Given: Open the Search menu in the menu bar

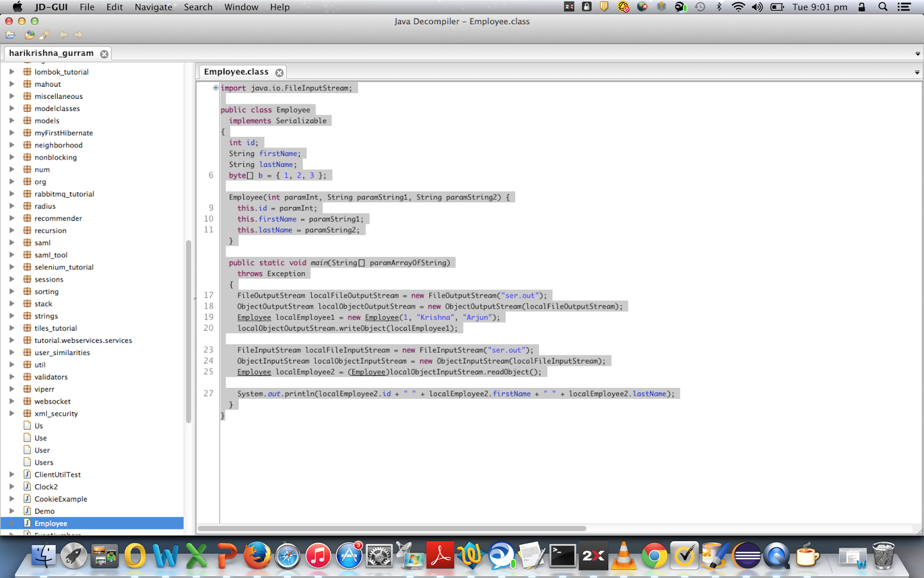Looking at the screenshot, I should coord(198,7).
